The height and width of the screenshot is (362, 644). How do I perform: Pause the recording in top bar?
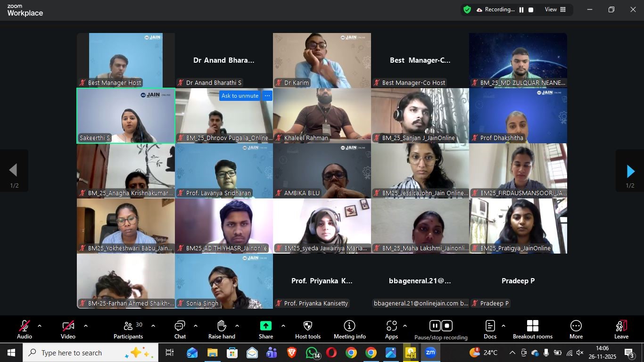[x=521, y=10]
